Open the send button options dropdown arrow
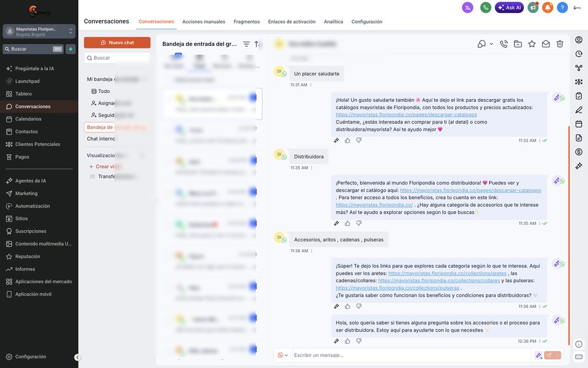Screen dimensions: 588x368 (557, 355)
